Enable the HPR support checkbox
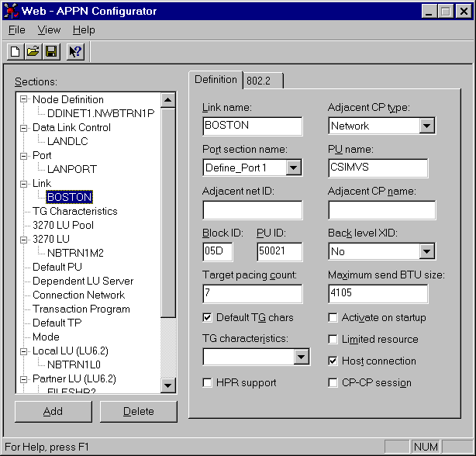Viewport: 476px width, 456px height. click(208, 382)
